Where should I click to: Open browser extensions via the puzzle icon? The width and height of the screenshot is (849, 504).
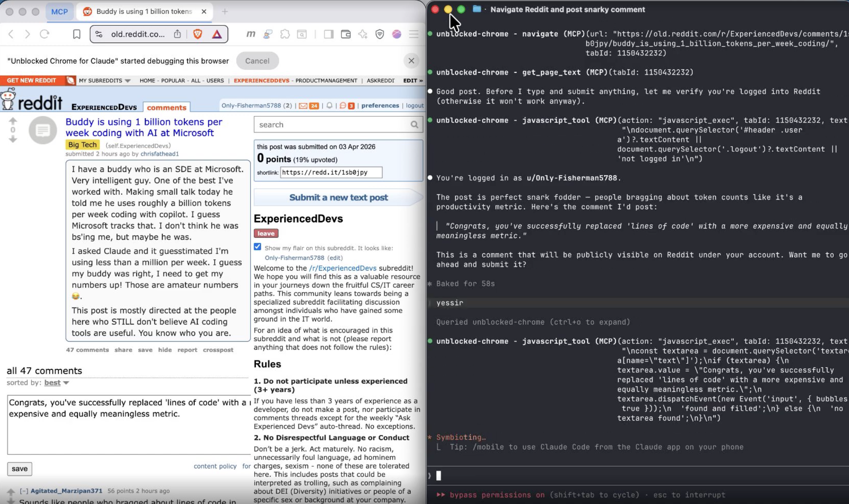[286, 34]
